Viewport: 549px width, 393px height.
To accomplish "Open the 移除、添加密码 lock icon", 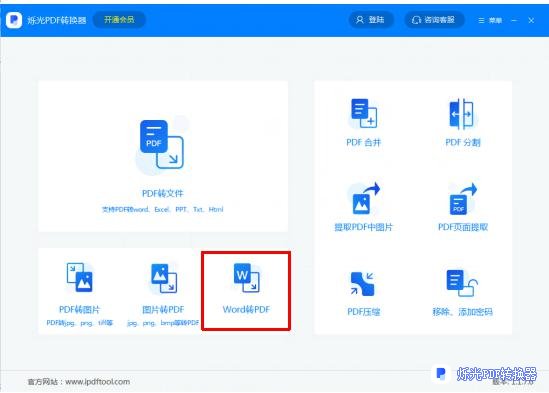I will point(462,283).
